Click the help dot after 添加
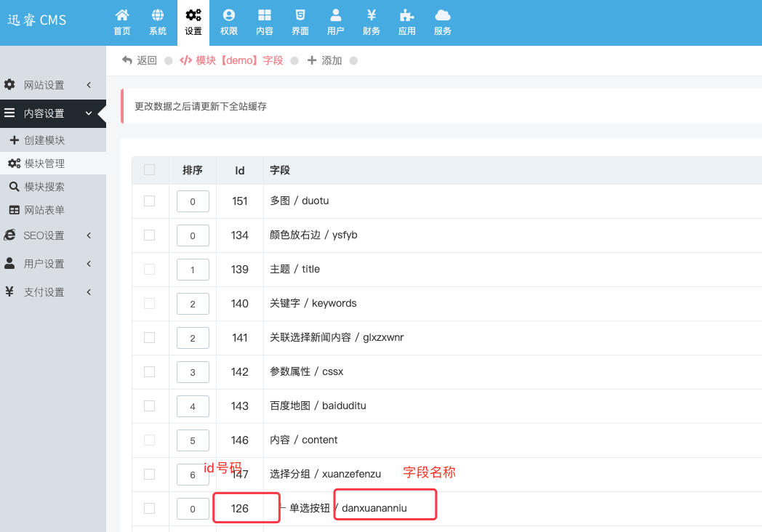The height and width of the screenshot is (532, 762). 354,61
